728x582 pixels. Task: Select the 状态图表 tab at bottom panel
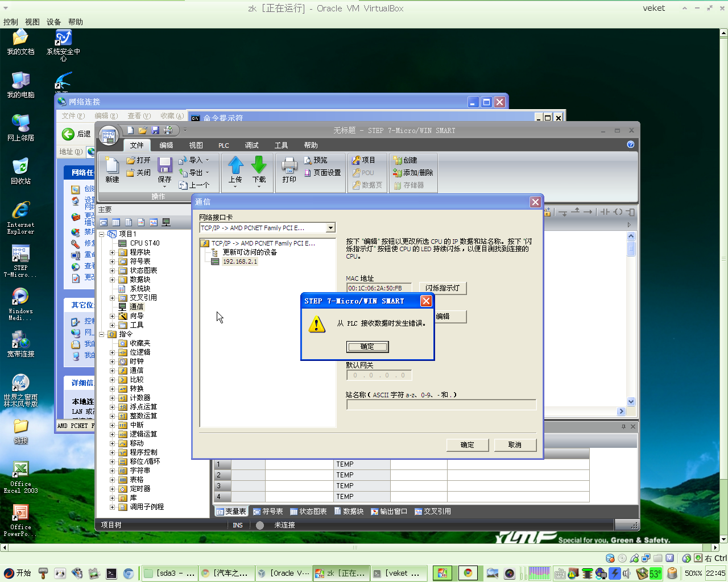308,512
